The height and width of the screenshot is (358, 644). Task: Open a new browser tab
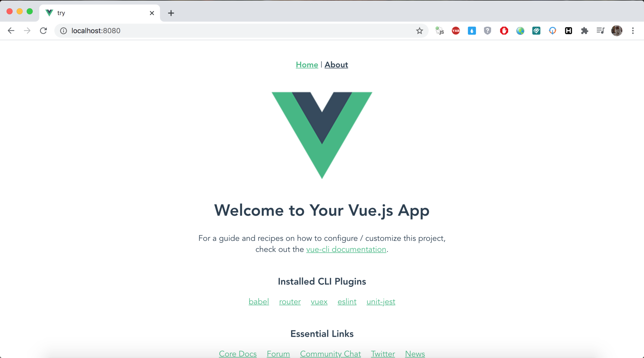click(171, 13)
